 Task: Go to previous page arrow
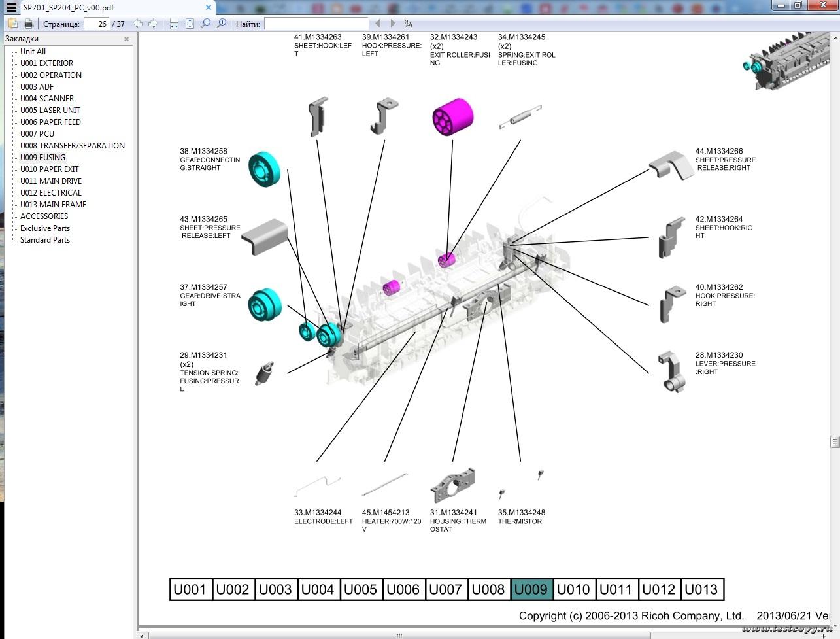(x=138, y=24)
